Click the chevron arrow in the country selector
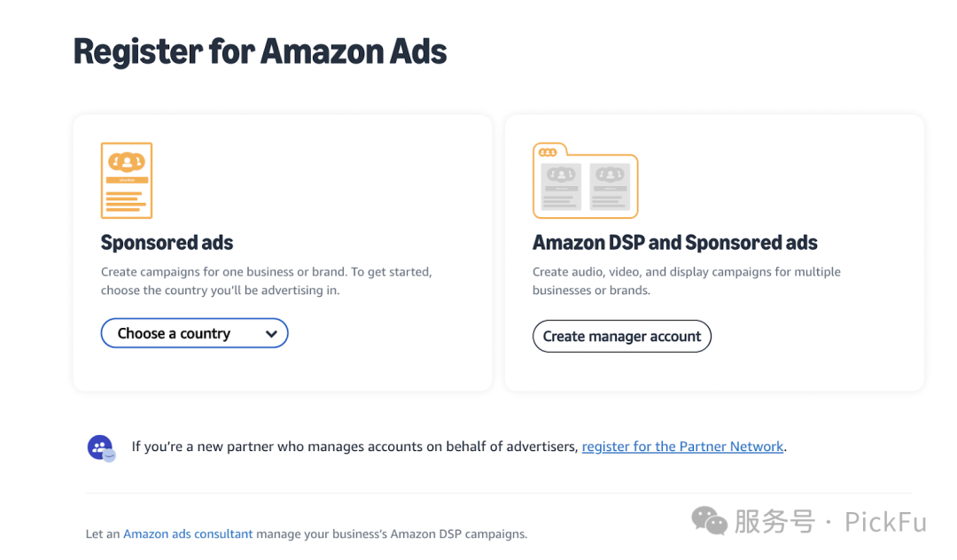This screenshot has width=957, height=560. (x=271, y=334)
